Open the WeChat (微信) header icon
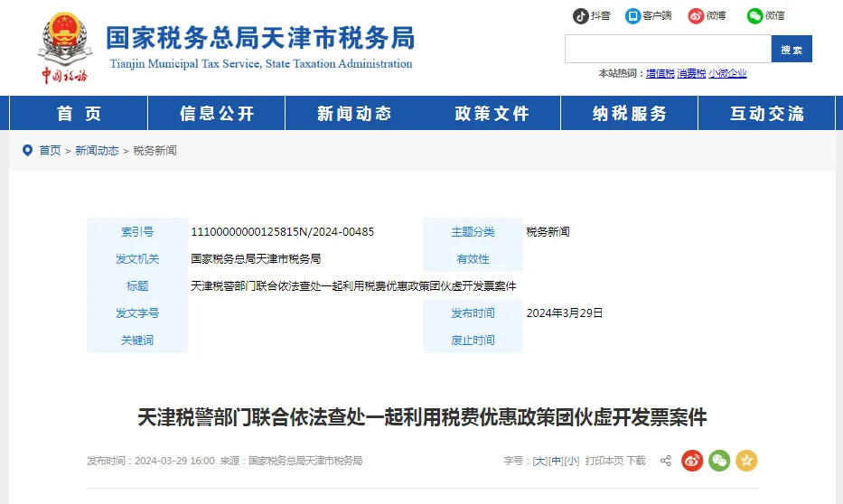The width and height of the screenshot is (843, 504). (x=754, y=16)
